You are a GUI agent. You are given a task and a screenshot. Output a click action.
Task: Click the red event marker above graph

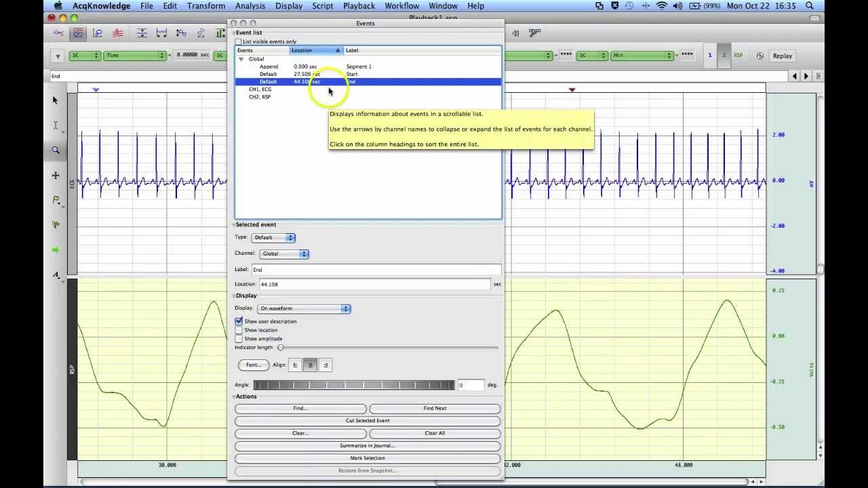572,89
